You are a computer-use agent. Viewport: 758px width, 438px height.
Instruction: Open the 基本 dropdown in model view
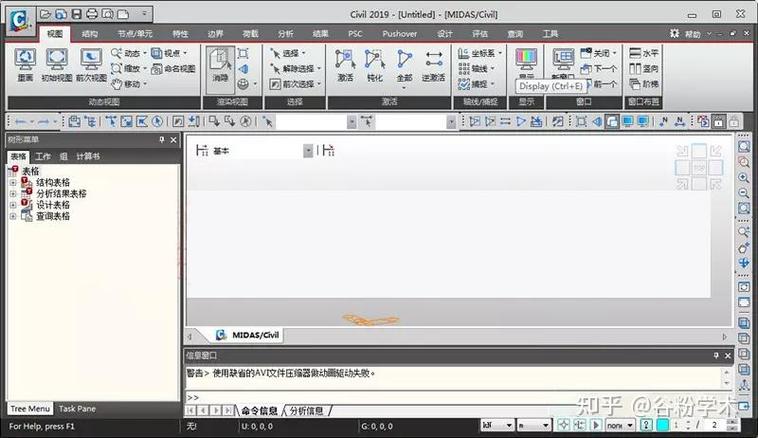pos(308,151)
